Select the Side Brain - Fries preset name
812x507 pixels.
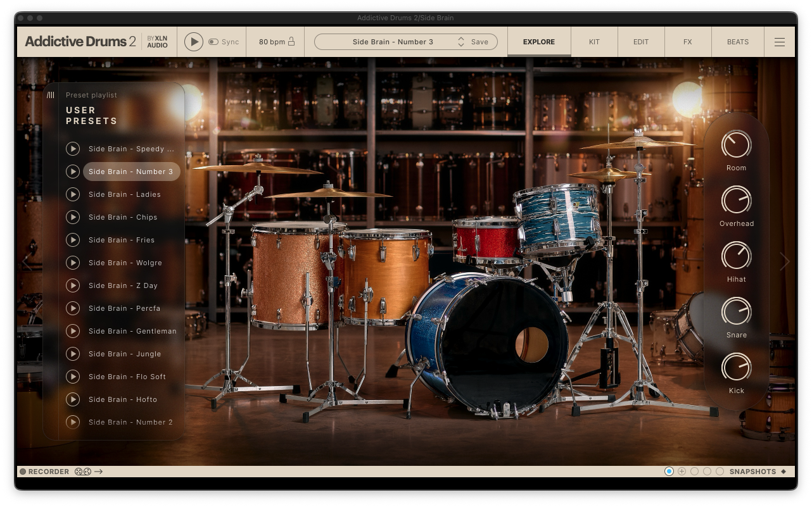(x=122, y=240)
